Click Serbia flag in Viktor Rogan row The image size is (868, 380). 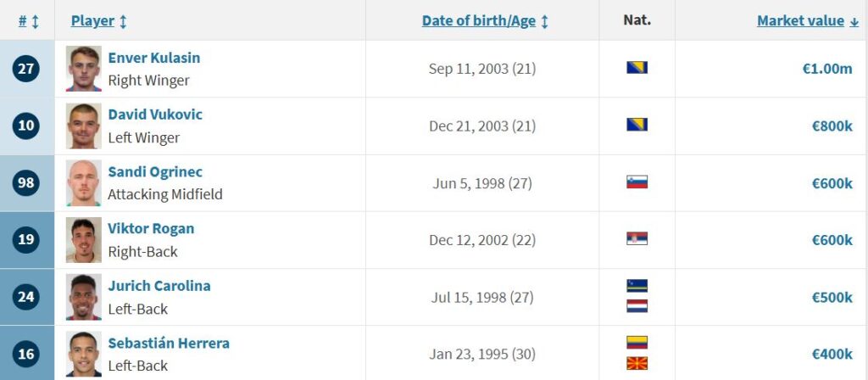(x=637, y=238)
